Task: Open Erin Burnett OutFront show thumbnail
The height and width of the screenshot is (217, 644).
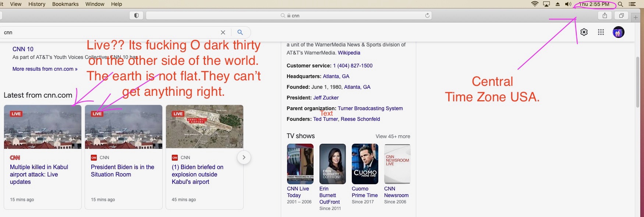Action: [x=333, y=164]
